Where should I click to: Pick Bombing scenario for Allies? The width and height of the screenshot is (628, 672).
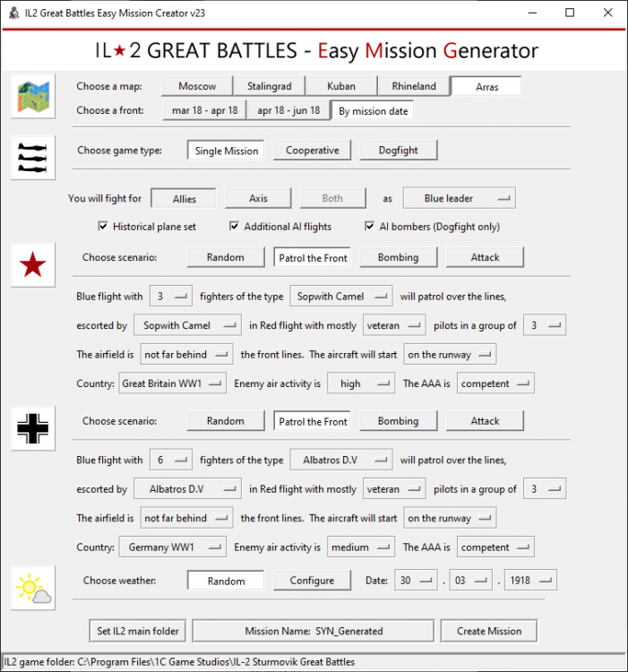(399, 257)
